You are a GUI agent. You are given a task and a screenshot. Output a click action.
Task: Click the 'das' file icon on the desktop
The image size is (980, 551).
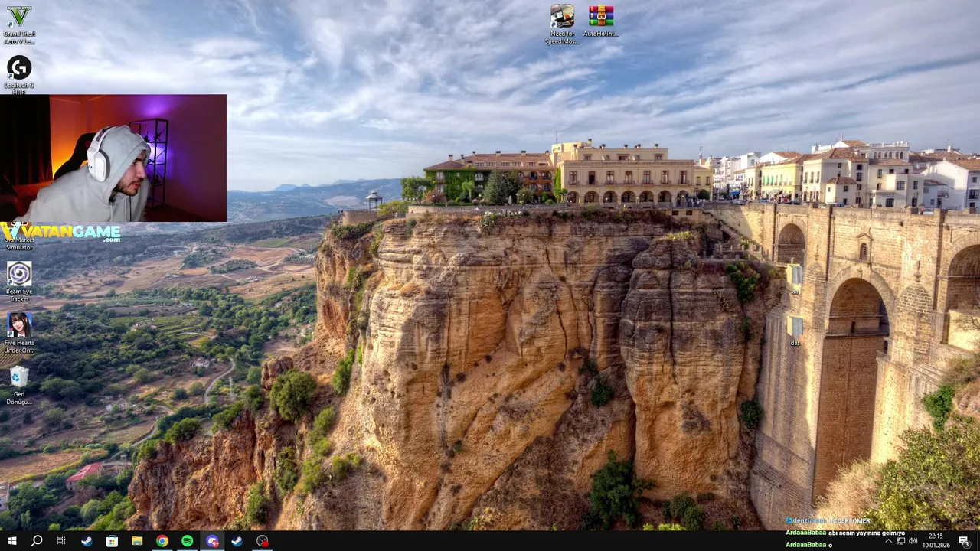(x=795, y=331)
